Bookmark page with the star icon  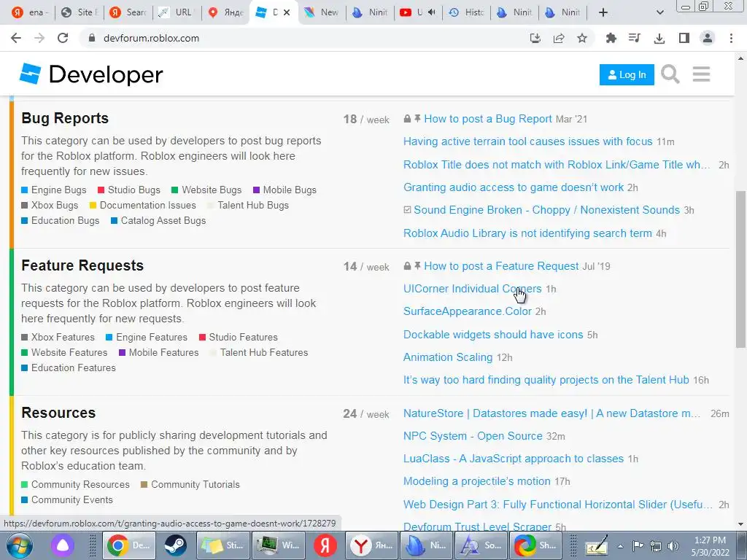(x=581, y=38)
